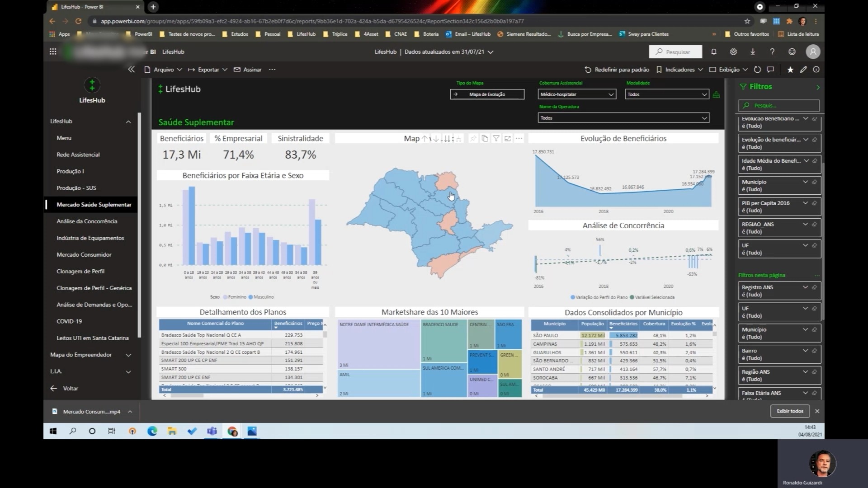Open the Power BI settings gear
Screen dimensions: 868x488
point(733,52)
